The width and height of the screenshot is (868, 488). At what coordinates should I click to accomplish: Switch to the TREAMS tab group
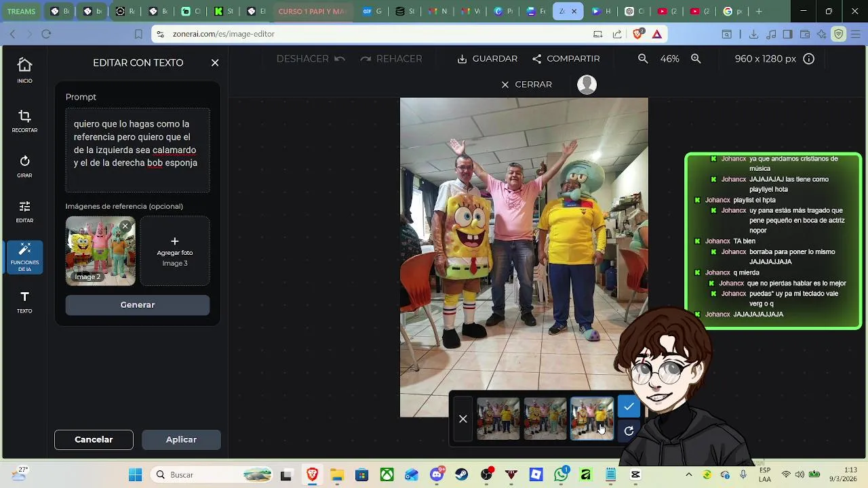[21, 12]
